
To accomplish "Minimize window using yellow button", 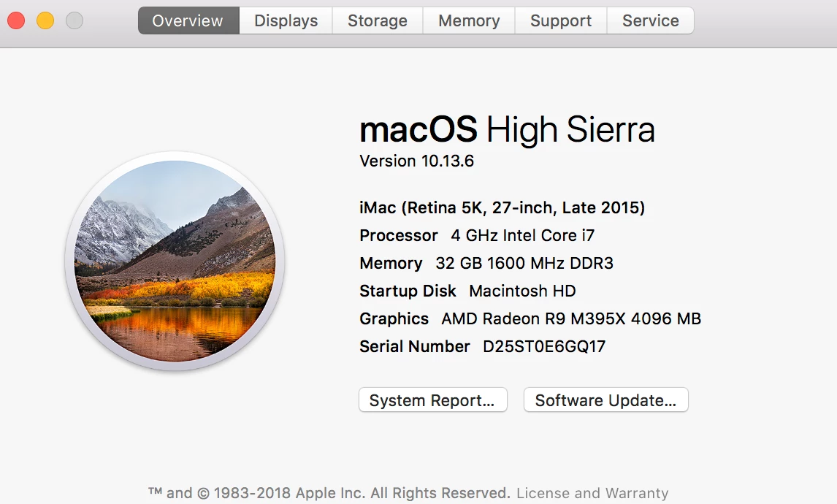I will [45, 21].
